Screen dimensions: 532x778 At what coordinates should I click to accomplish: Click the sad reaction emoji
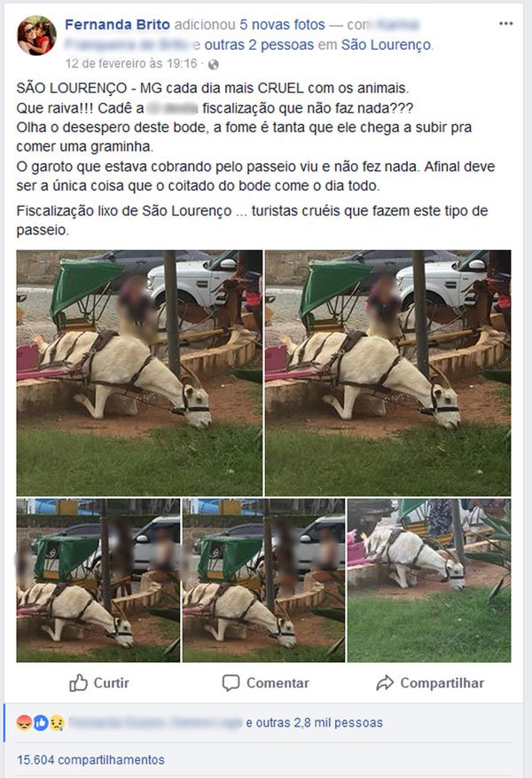(x=57, y=723)
